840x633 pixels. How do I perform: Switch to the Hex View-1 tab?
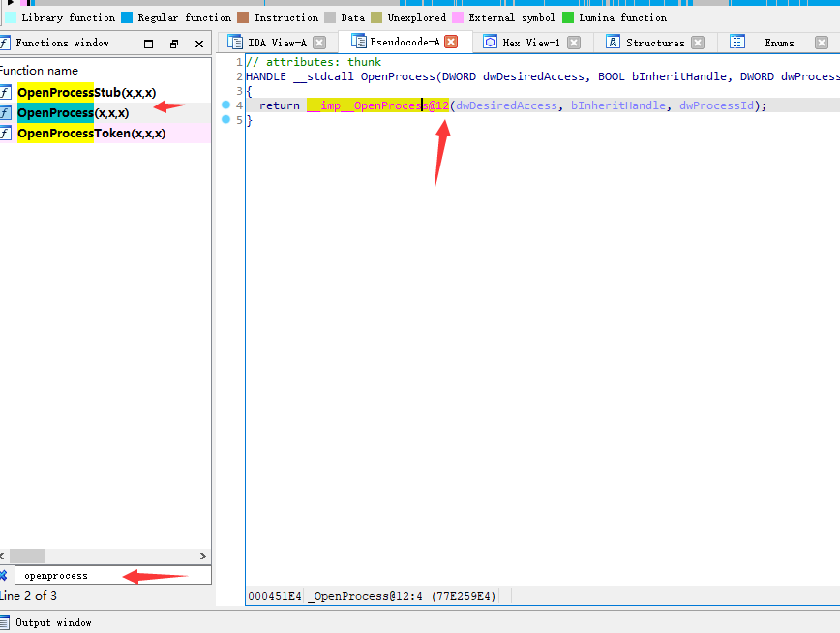pos(531,43)
